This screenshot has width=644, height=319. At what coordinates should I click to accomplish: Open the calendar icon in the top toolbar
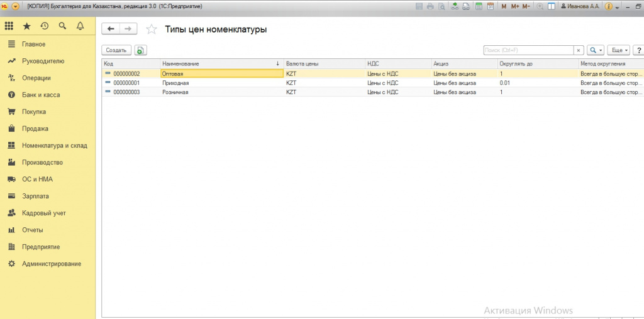[x=490, y=6]
